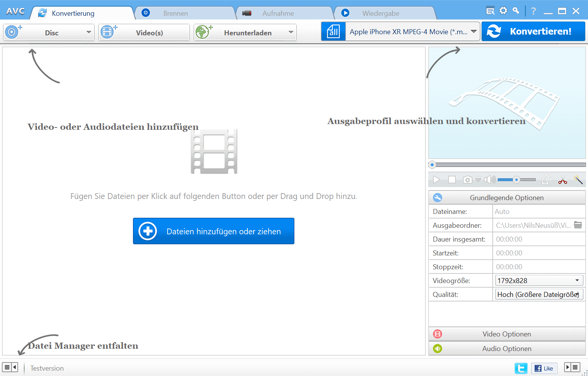Screen dimensions: 588x376
Task: Click the Stoppzeit 00:00:00 value
Action: 509,267
